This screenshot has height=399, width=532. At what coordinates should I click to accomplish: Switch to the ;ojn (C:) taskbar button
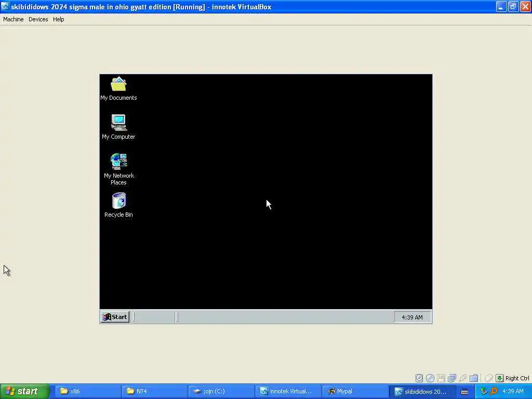tap(221, 391)
